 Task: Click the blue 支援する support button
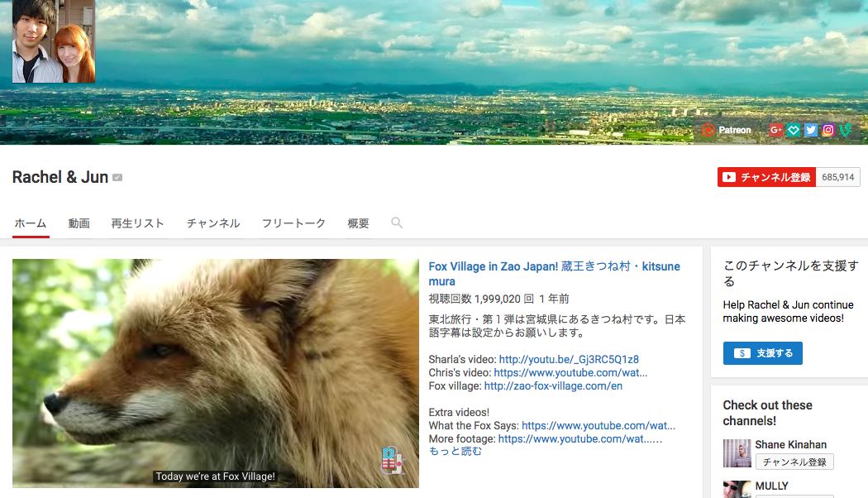click(x=763, y=353)
